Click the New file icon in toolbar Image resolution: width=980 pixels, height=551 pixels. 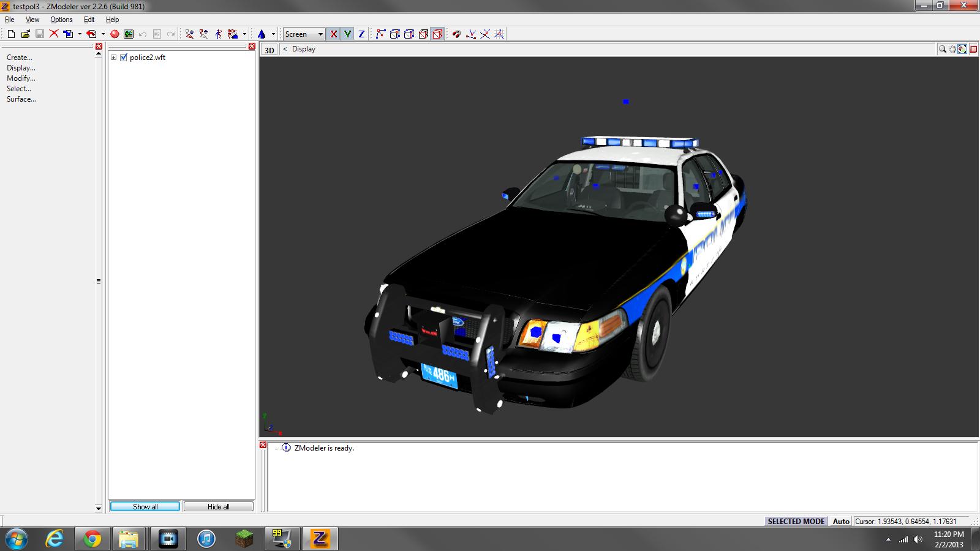(11, 34)
